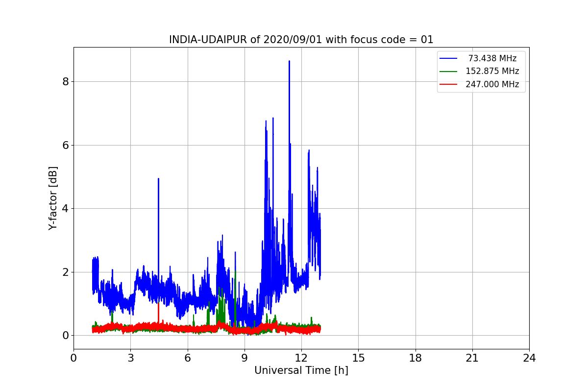
Task: Click the red legend line swatch
Action: tap(449, 84)
